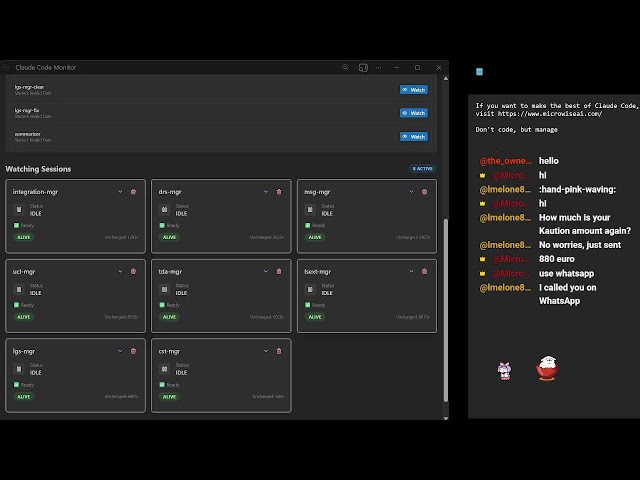
Task: Click the 'Don't code, but manage' line
Action: pos(516,130)
